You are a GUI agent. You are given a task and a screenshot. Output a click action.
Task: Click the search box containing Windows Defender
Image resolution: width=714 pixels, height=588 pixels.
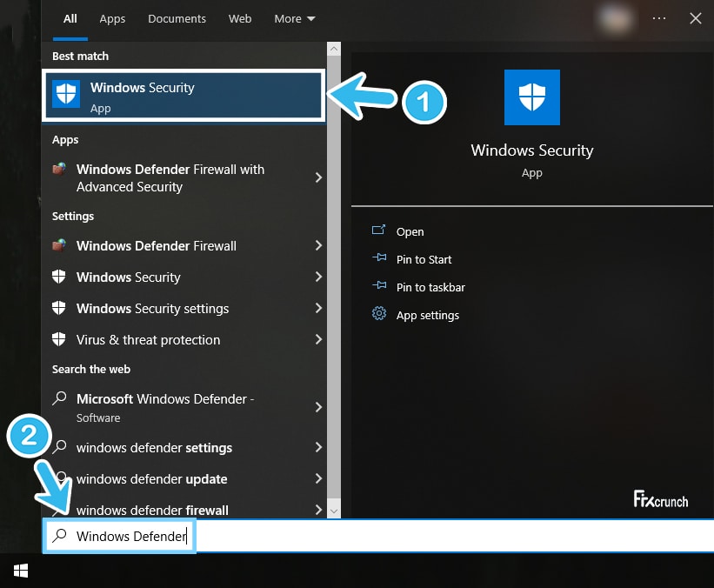click(x=379, y=536)
